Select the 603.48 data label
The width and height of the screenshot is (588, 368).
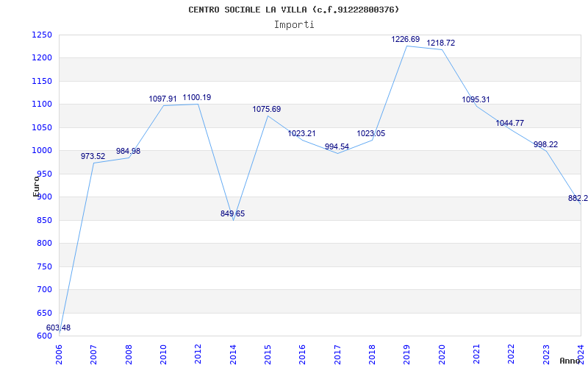coord(58,328)
